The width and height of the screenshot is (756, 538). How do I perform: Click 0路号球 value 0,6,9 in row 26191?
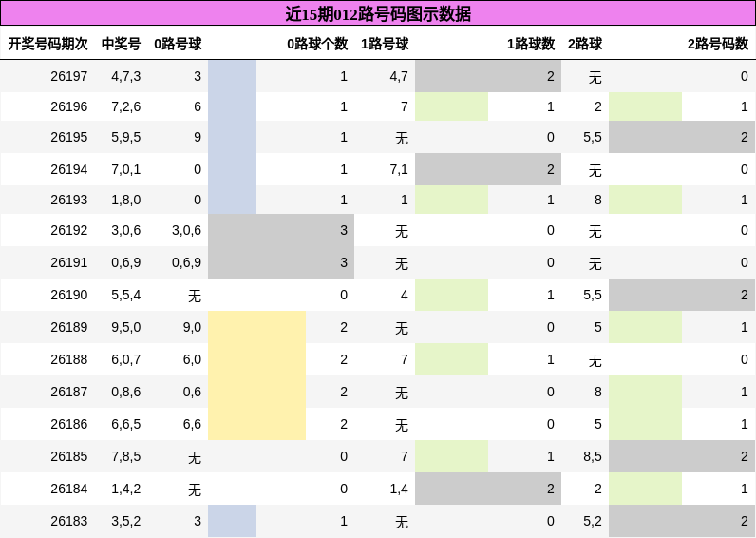[186, 262]
